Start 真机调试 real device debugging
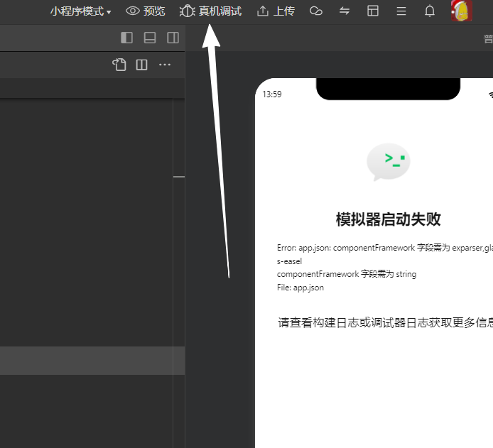493x448 pixels. tap(210, 11)
